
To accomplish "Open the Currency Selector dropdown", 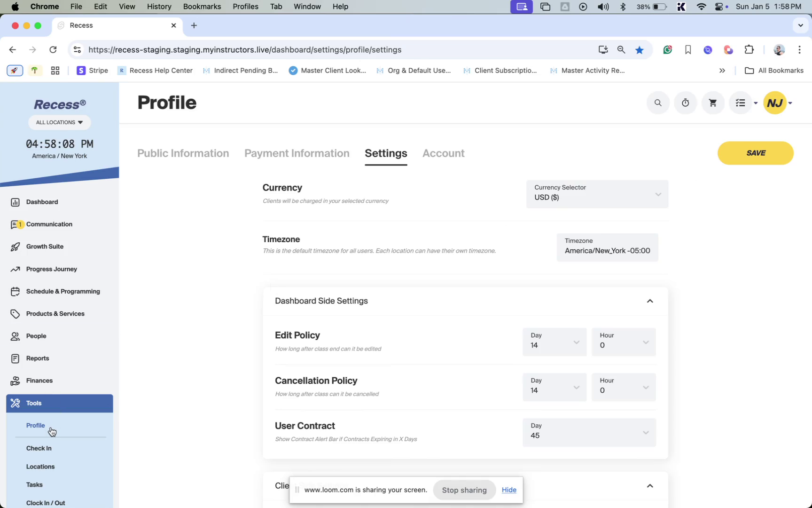I will [597, 194].
